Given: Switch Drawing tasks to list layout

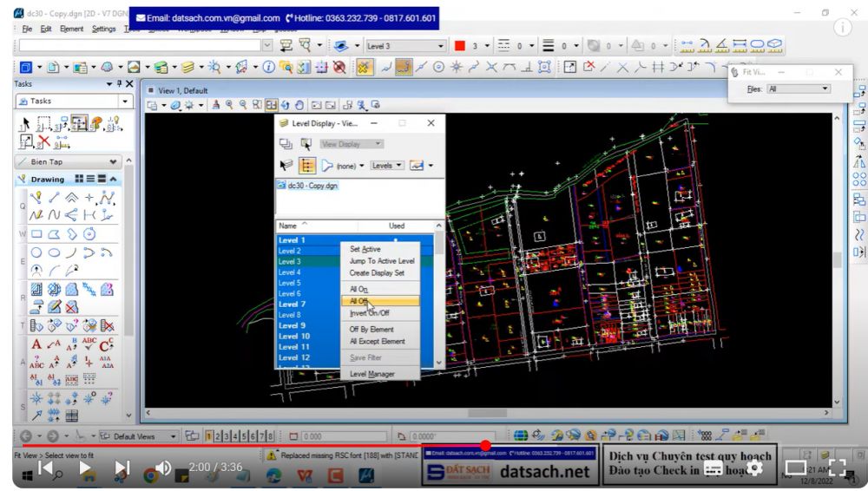Looking at the screenshot, I should coord(90,179).
